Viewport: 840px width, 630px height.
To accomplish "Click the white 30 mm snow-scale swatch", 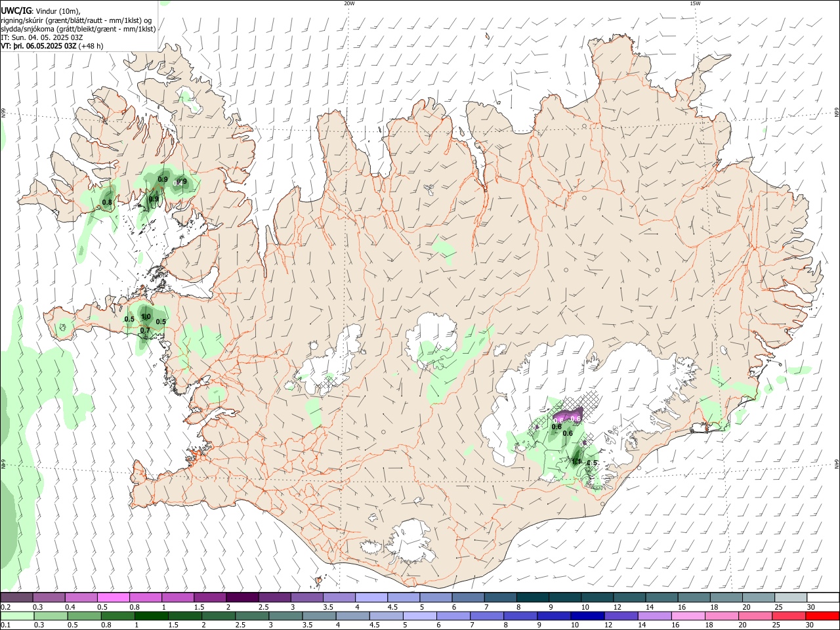I will tap(823, 597).
